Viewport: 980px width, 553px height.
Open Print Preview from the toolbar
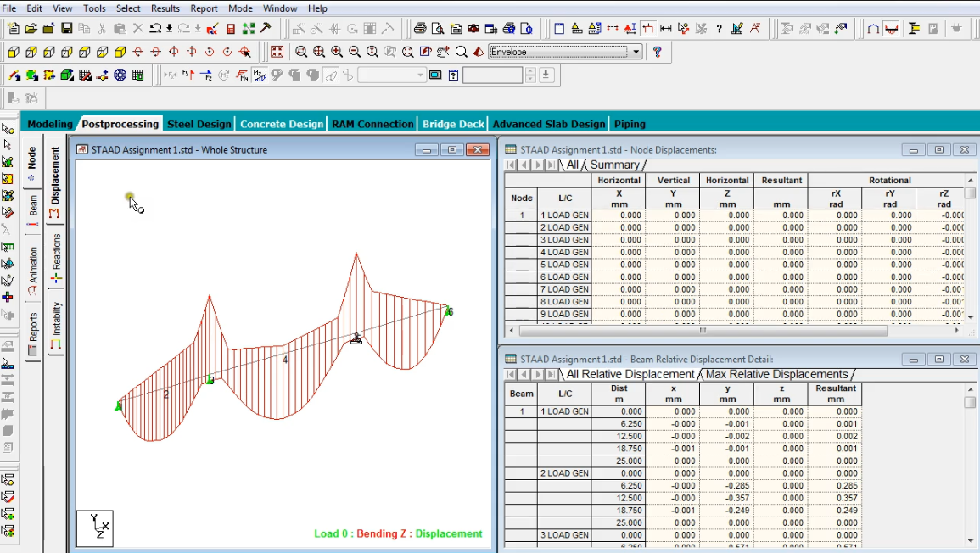pyautogui.click(x=436, y=30)
